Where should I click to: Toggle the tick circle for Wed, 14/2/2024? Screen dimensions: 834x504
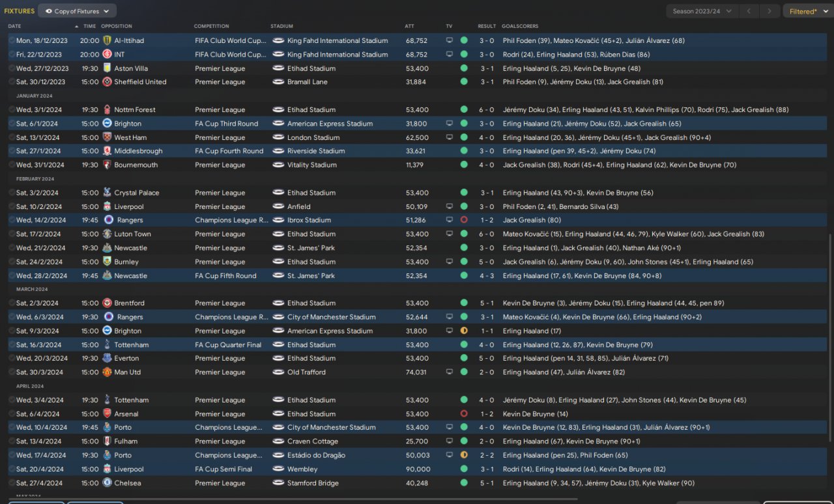tap(12, 220)
